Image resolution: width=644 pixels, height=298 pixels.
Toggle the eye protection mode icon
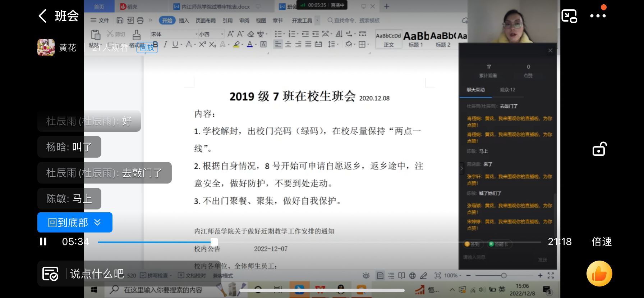(366, 276)
